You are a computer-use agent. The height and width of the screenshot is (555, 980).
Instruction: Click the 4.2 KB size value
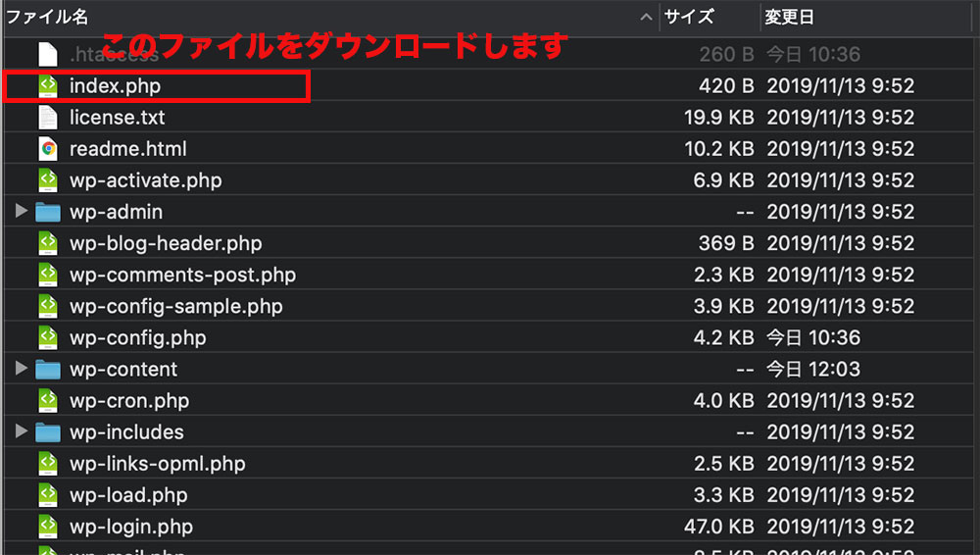pos(724,338)
